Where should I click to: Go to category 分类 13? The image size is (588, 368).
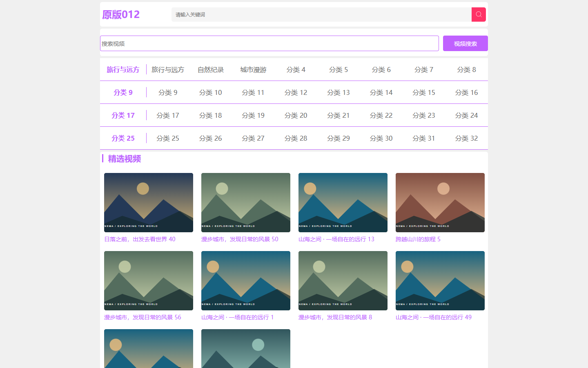tap(339, 92)
